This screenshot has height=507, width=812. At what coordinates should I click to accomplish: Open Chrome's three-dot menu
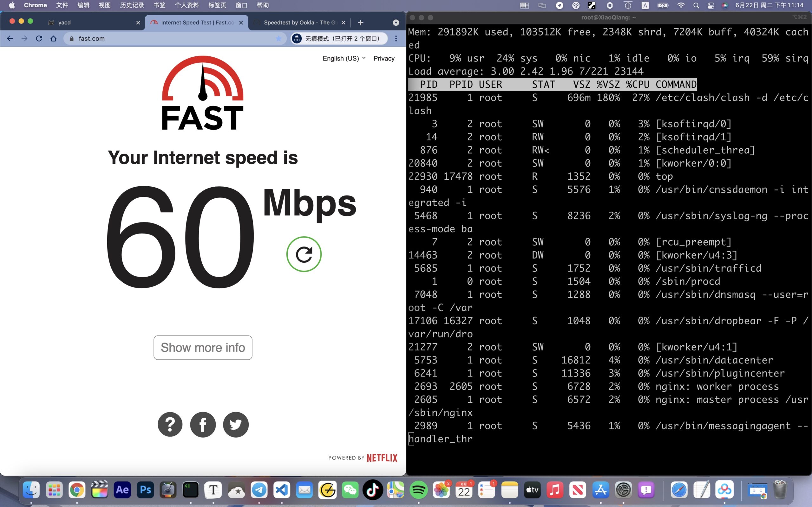[x=396, y=39]
